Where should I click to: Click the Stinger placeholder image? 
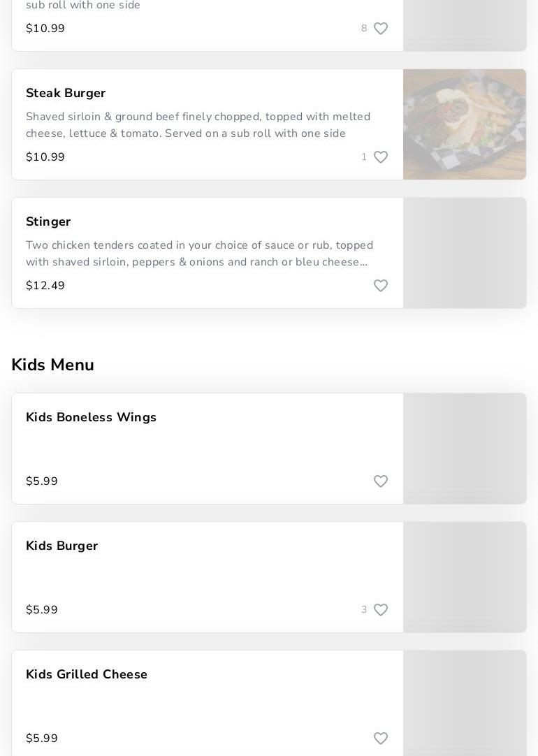(465, 253)
